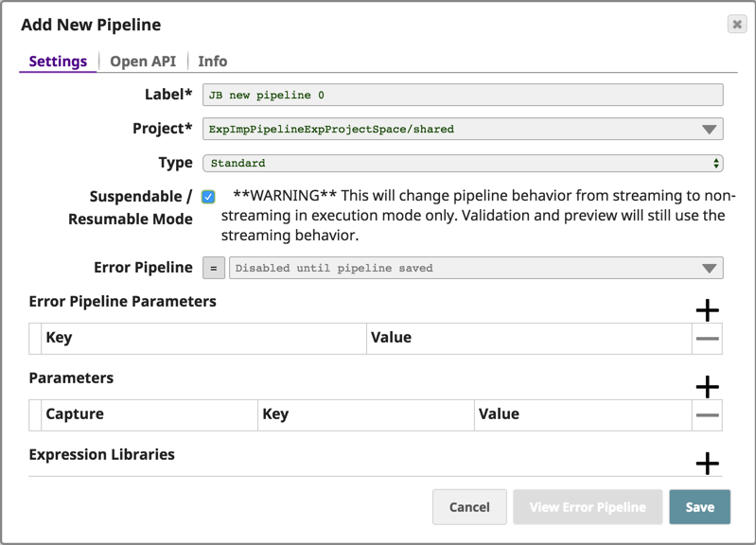Uncheck Suspendable / Resumable Mode
756x545 pixels.
[208, 197]
